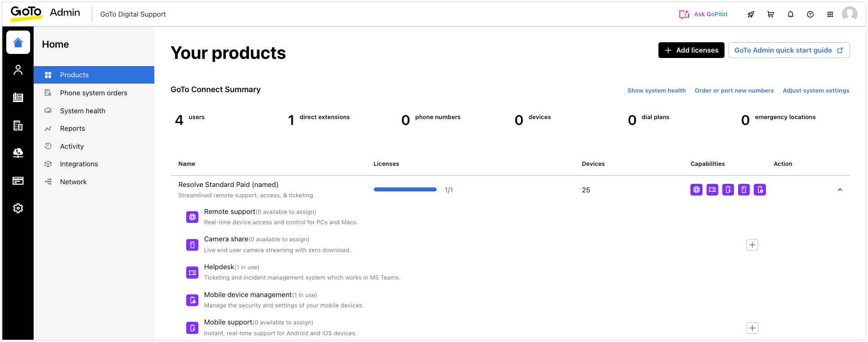Open the shopping cart icon

coord(770,14)
